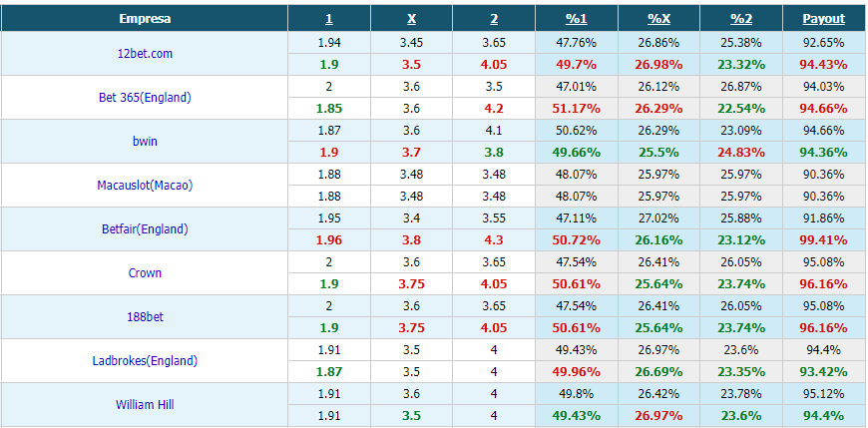The height and width of the screenshot is (428, 868).
Task: Select Betfair opening %X value 27.02%
Action: 658,218
